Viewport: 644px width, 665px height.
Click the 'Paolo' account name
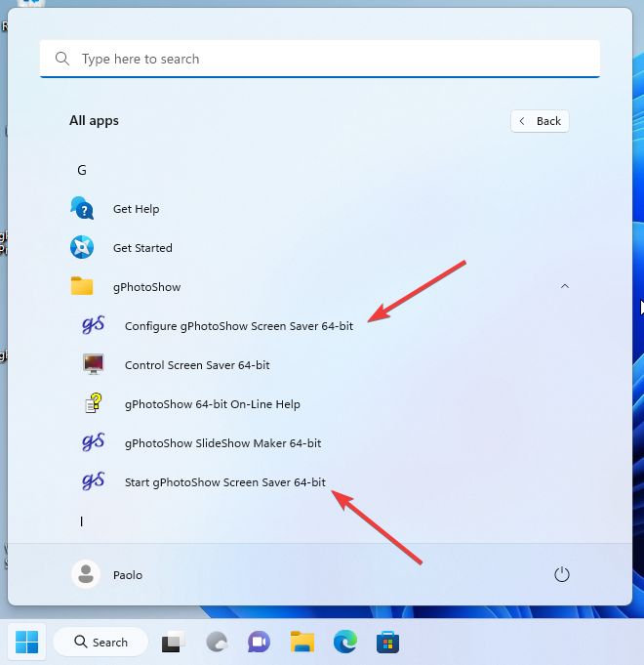128,575
